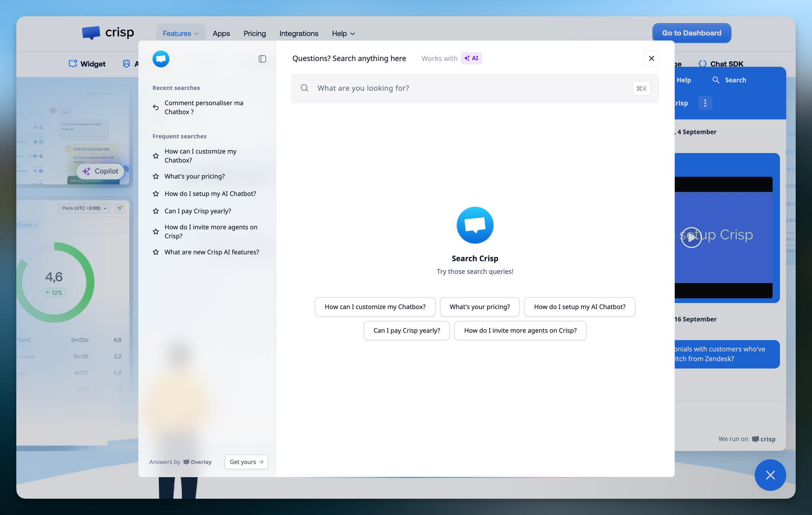Viewport: 812px width, 515px height.
Task: Expand the Help navigation dropdown
Action: (x=343, y=33)
